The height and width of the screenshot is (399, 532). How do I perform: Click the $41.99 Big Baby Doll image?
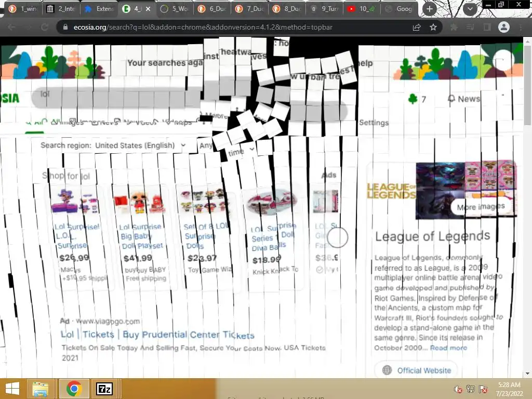[139, 202]
